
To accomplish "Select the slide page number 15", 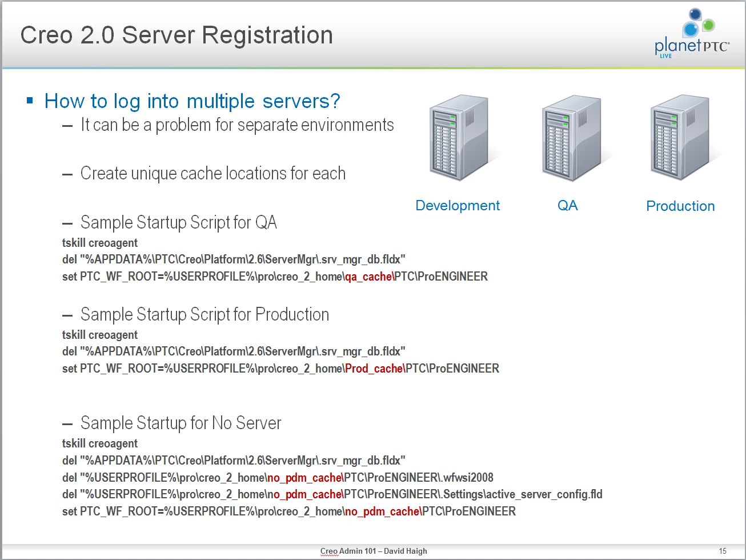I will click(723, 551).
